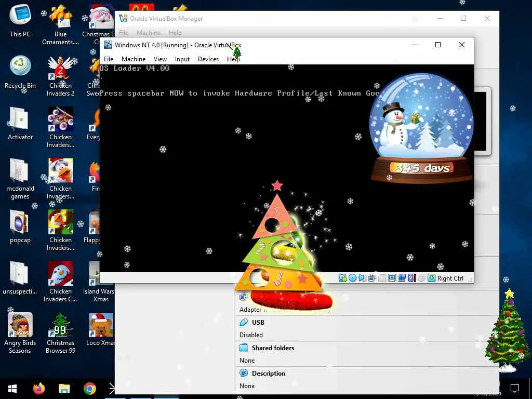Open Machine menu in Oracle VirtualBox Manager

pos(149,33)
